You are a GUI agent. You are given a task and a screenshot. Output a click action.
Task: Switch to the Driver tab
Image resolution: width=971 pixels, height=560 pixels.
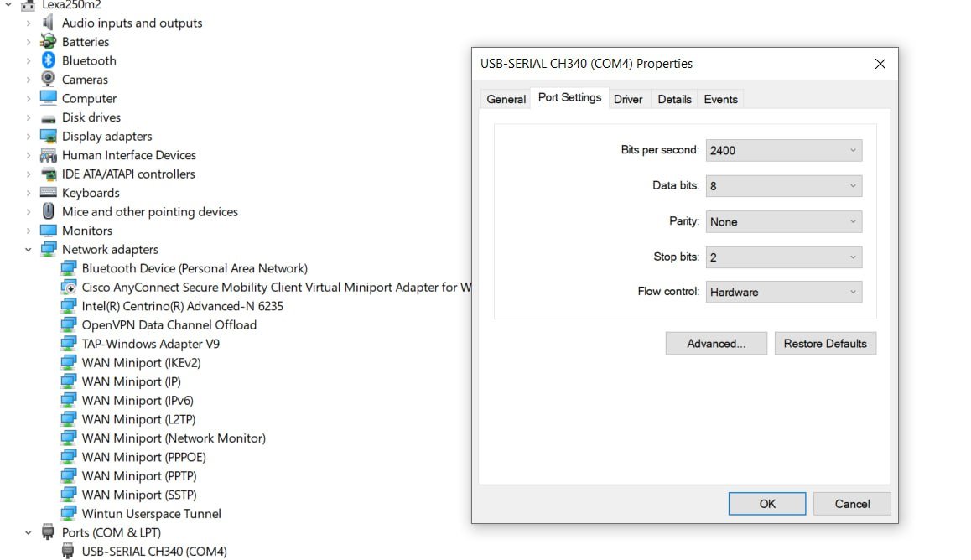click(x=628, y=99)
